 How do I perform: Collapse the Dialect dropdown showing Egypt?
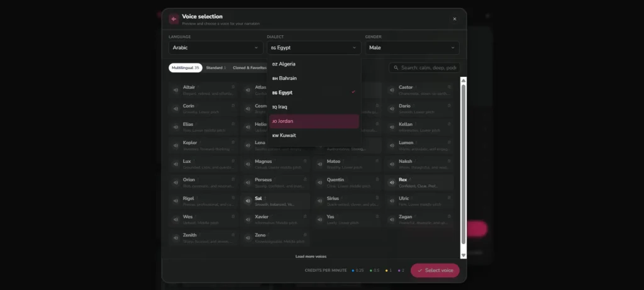(314, 48)
